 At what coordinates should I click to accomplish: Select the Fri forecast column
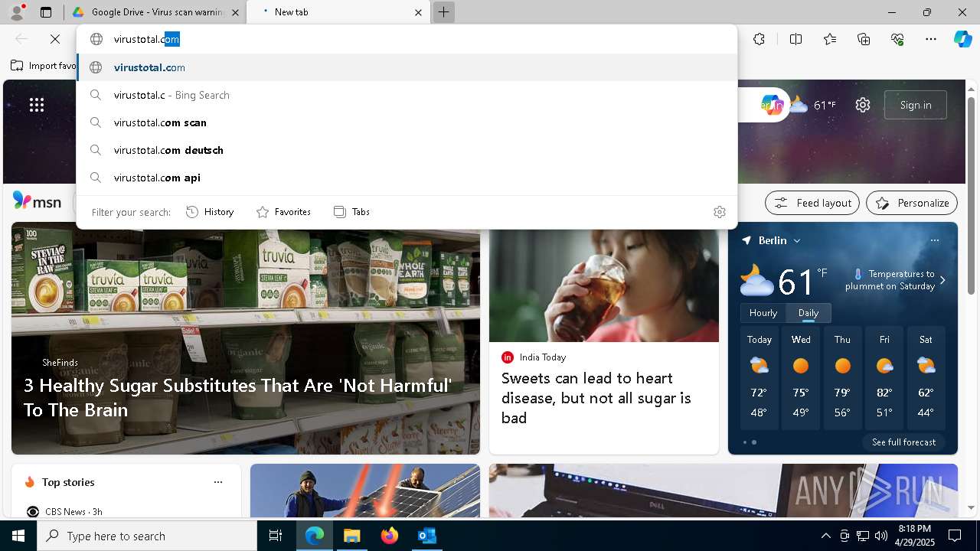pos(884,377)
